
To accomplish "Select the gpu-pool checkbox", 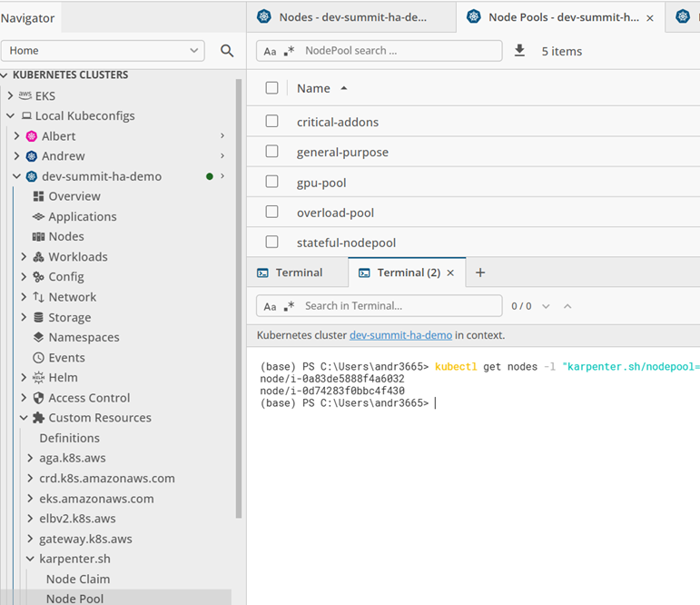I will (271, 183).
